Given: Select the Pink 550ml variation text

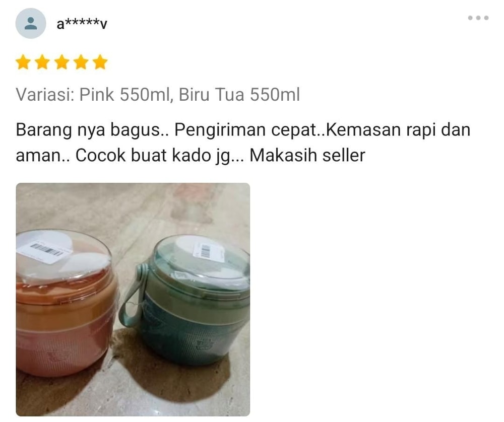Looking at the screenshot, I should (x=124, y=95).
